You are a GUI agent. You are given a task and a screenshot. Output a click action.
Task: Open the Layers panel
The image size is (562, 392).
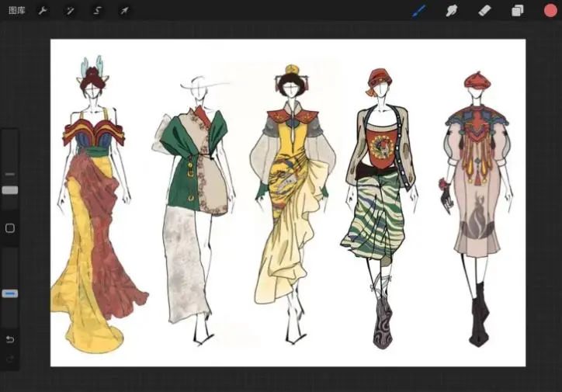[x=518, y=11]
